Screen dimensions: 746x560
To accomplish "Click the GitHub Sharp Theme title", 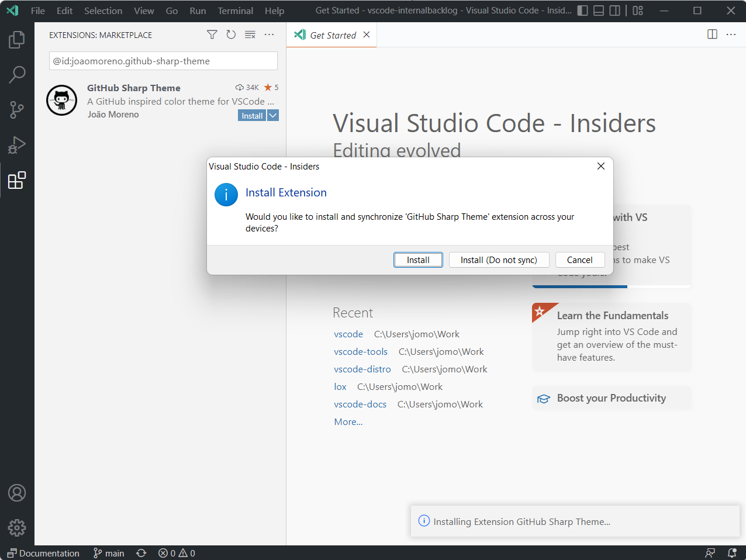I will click(x=134, y=88).
